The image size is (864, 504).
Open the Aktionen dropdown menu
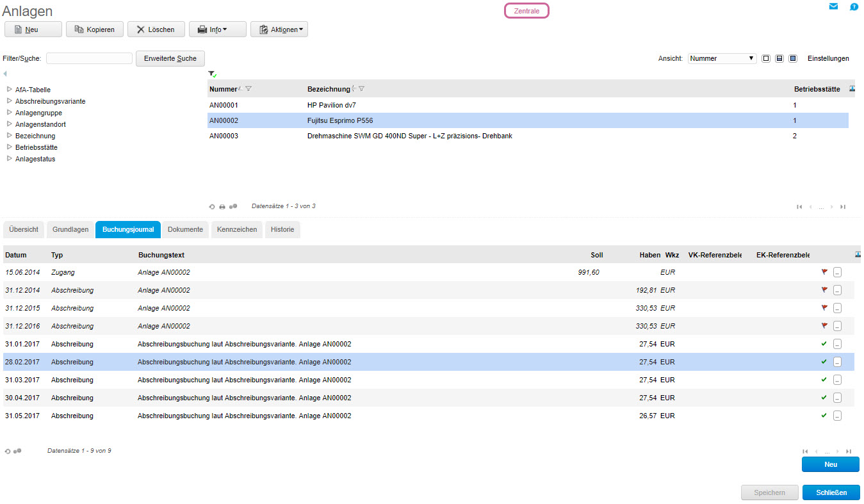[279, 29]
